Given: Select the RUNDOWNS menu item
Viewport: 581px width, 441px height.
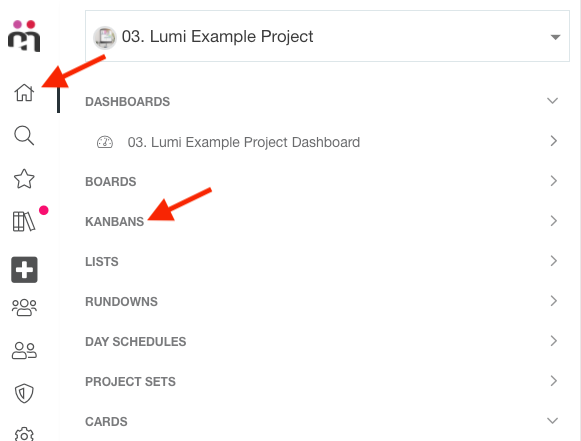Looking at the screenshot, I should (322, 301).
